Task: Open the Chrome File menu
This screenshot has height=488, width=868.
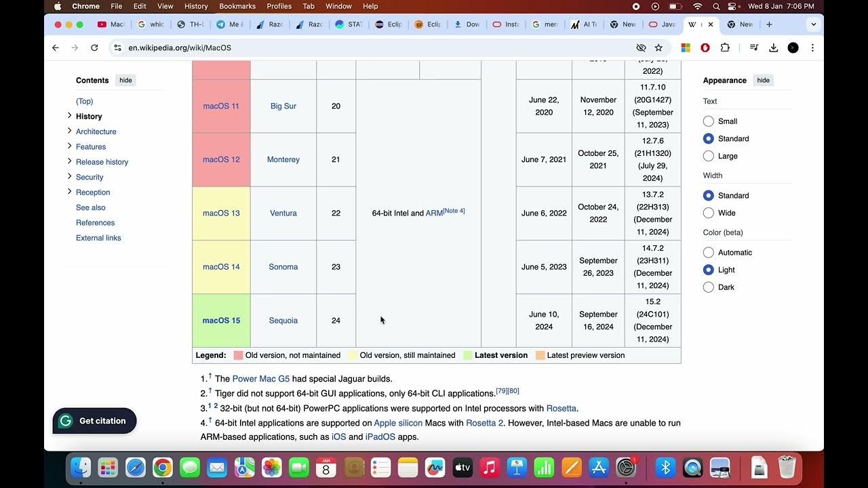Action: [x=117, y=6]
